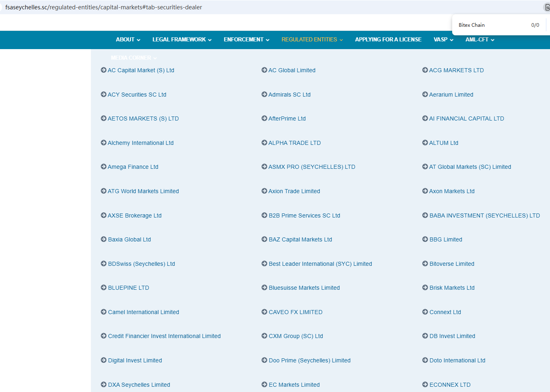Open the Camel International Limited entry
Viewport: 550px width, 392px height.
tap(143, 312)
